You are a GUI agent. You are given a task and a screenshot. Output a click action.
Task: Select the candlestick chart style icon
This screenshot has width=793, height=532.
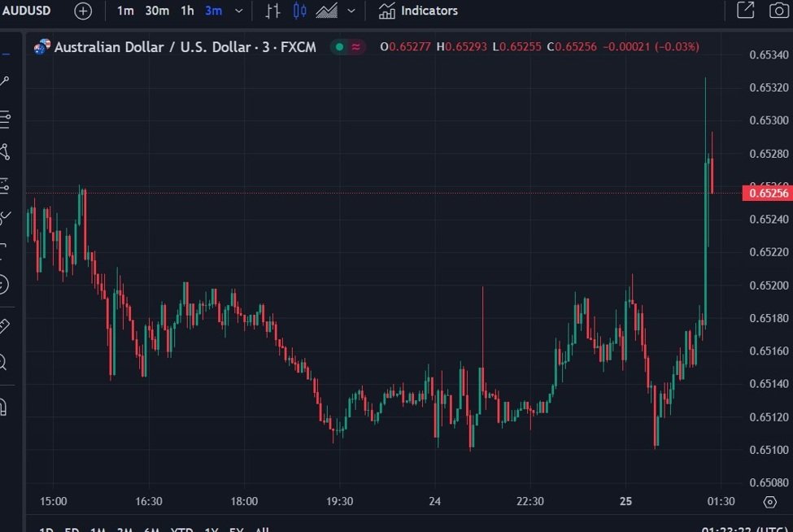pos(299,11)
